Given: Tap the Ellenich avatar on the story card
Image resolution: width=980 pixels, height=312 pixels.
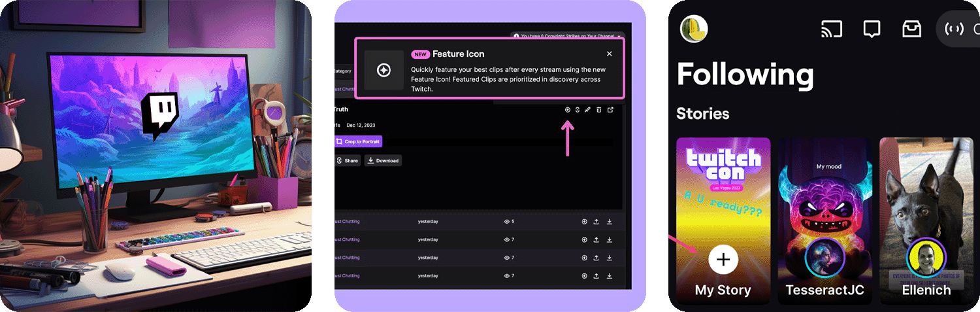Looking at the screenshot, I should click(x=926, y=258).
